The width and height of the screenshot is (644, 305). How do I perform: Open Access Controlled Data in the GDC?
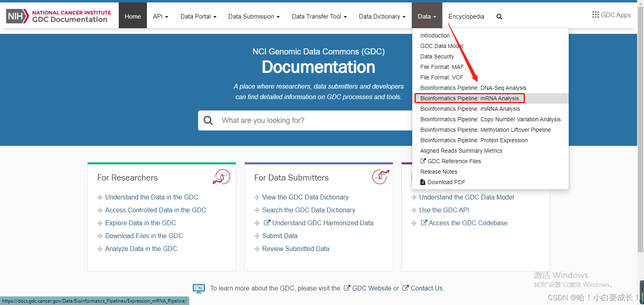tap(155, 210)
